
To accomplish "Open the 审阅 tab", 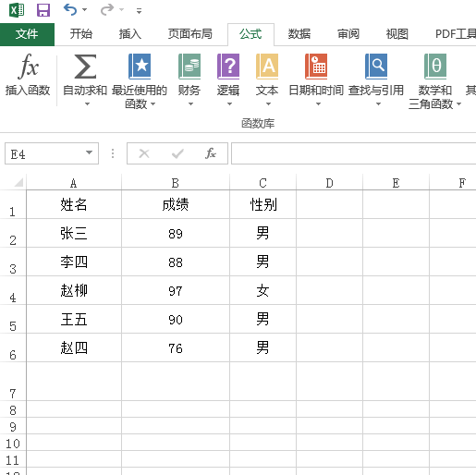I will pyautogui.click(x=348, y=34).
